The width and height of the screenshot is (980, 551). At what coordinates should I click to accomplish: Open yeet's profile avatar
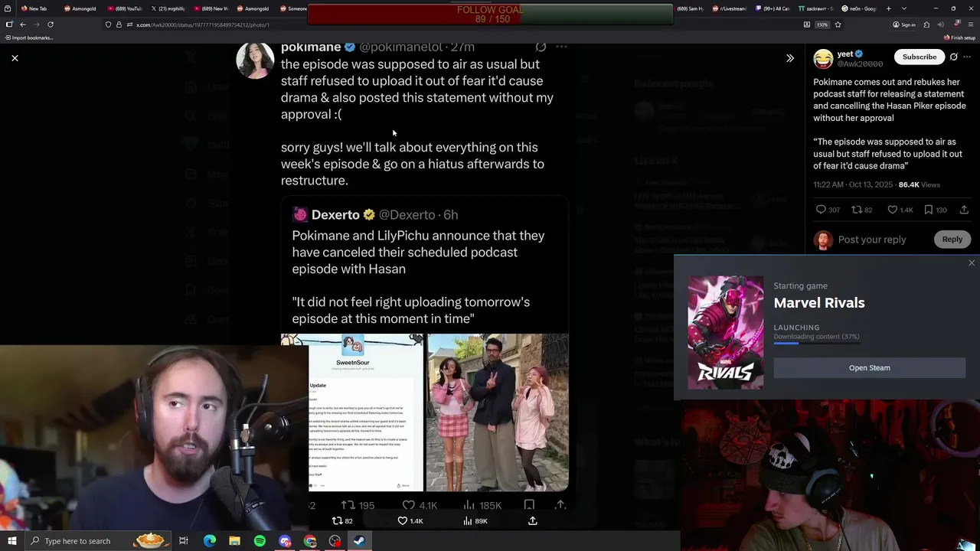click(823, 58)
